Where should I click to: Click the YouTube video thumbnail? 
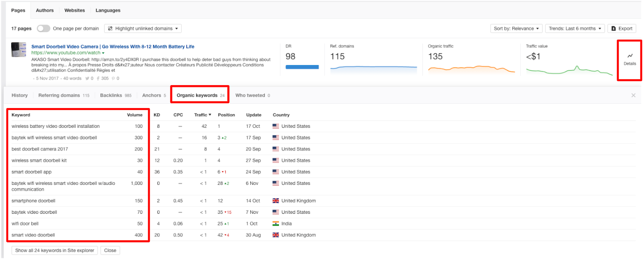pos(19,50)
